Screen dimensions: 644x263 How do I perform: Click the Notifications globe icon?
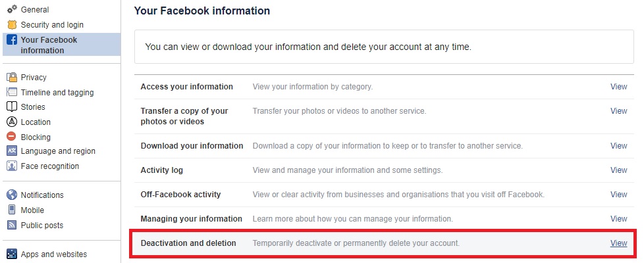coord(11,195)
